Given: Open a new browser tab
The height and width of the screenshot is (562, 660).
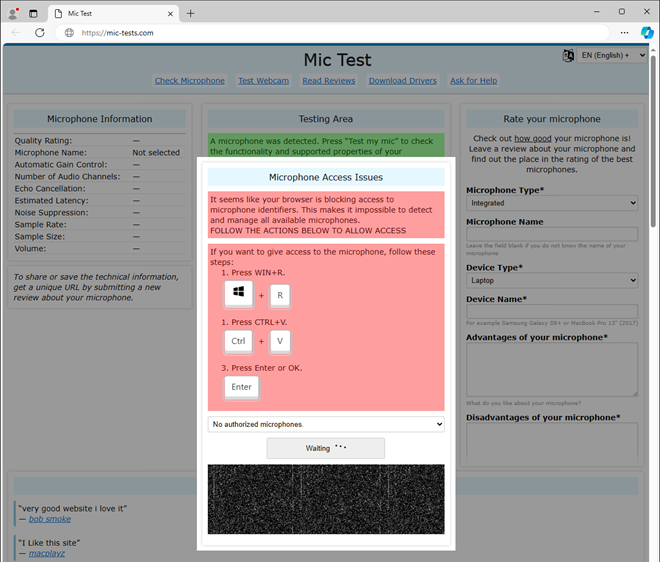Looking at the screenshot, I should tap(191, 13).
